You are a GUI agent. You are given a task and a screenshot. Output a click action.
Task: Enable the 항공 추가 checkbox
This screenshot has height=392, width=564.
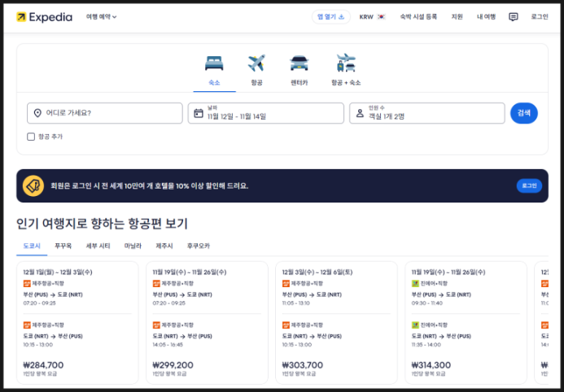pyautogui.click(x=31, y=137)
